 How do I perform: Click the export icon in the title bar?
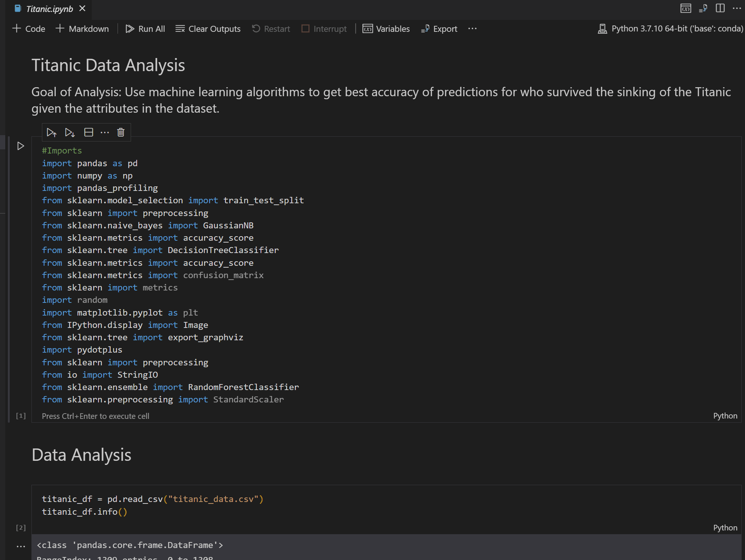coord(703,8)
